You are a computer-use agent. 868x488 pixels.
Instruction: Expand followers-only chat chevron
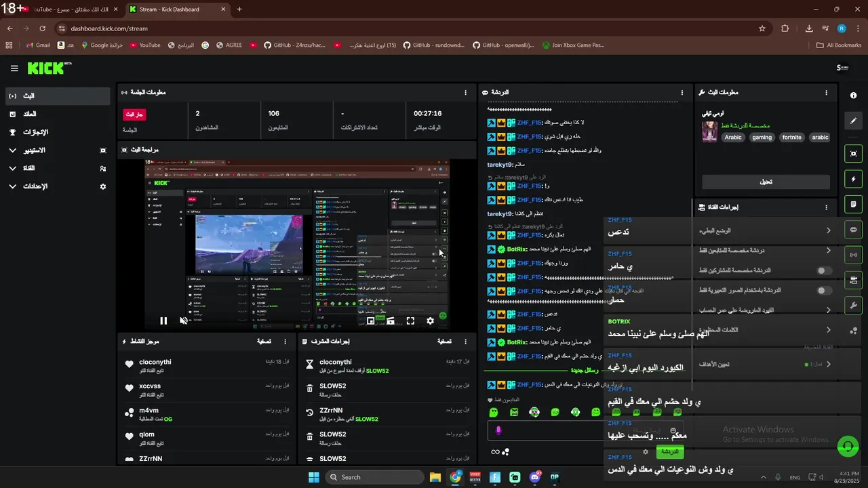(x=828, y=250)
